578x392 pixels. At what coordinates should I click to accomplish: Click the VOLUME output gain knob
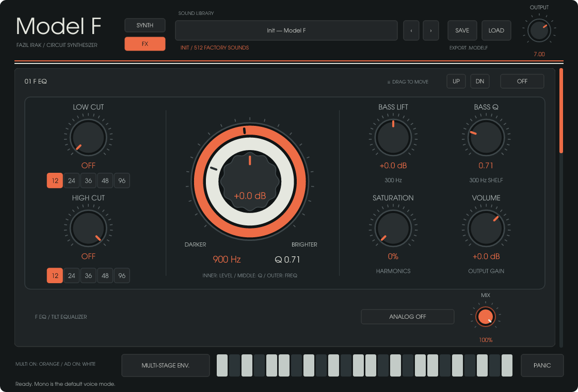[486, 228]
